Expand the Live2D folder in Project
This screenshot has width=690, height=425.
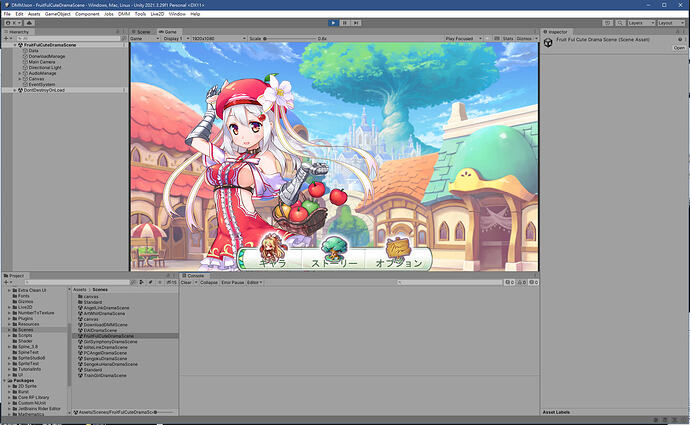click(9, 307)
